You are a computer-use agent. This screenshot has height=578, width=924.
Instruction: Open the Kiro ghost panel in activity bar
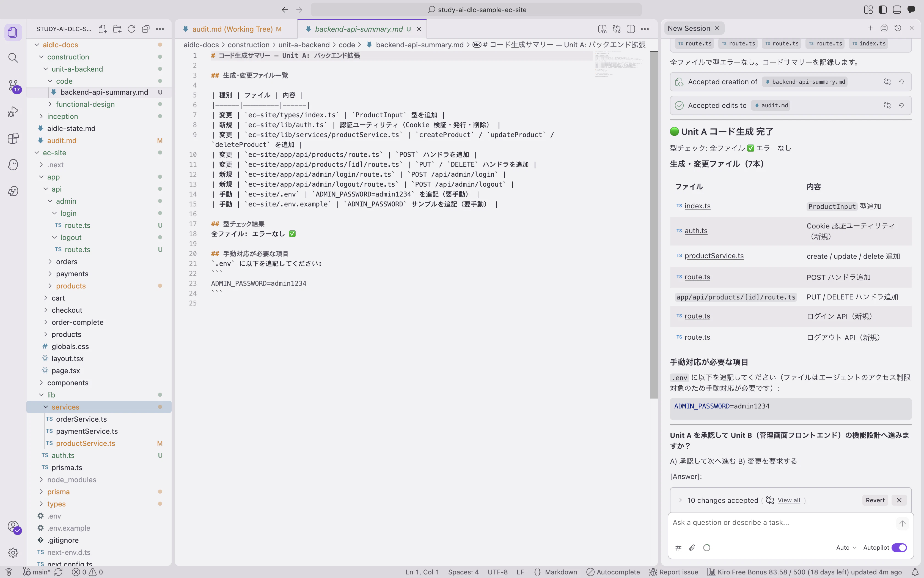[13, 165]
